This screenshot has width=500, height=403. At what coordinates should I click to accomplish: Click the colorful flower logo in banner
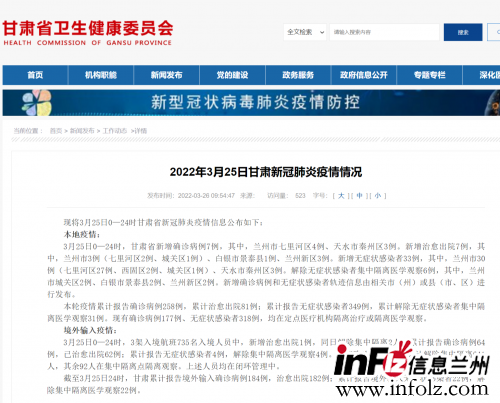click(x=37, y=103)
